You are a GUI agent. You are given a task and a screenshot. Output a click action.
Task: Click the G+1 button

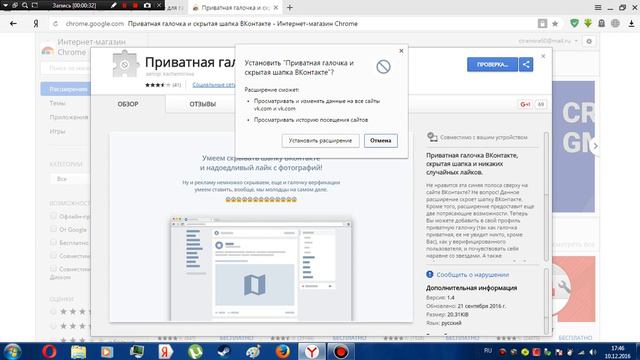(525, 104)
